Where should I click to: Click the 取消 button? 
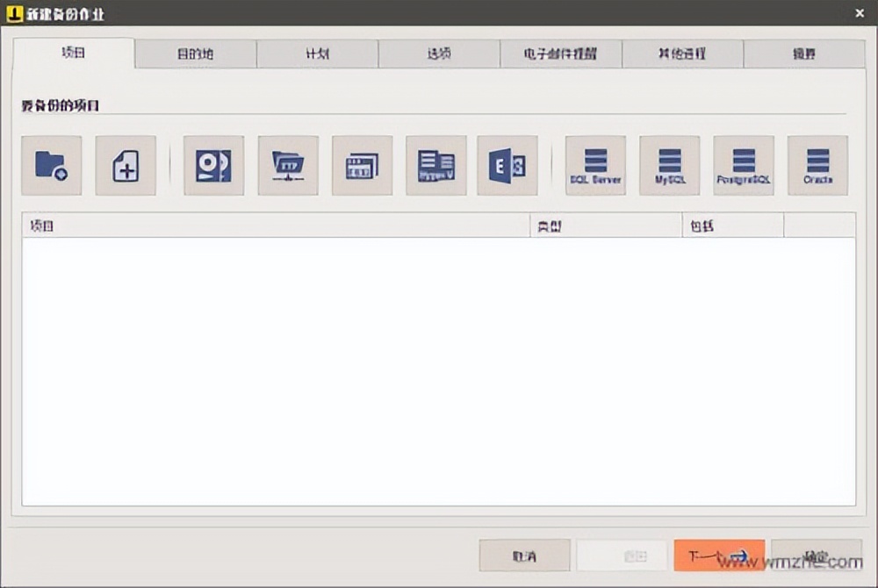(x=525, y=556)
